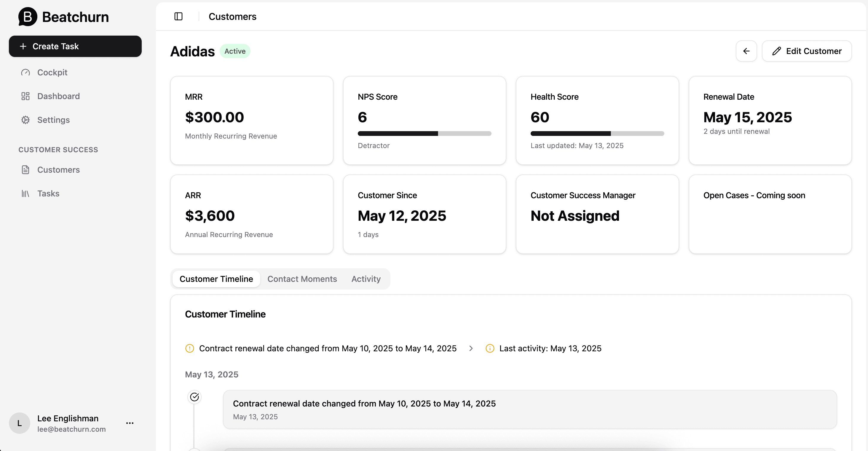Viewport: 868px width, 451px height.
Task: Click the Edit Customer button
Action: [807, 51]
